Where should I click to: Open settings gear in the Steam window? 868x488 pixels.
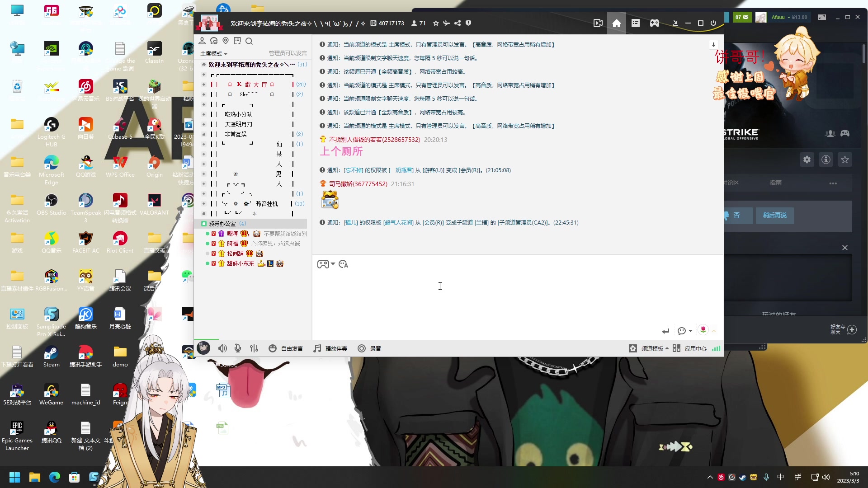click(x=807, y=160)
